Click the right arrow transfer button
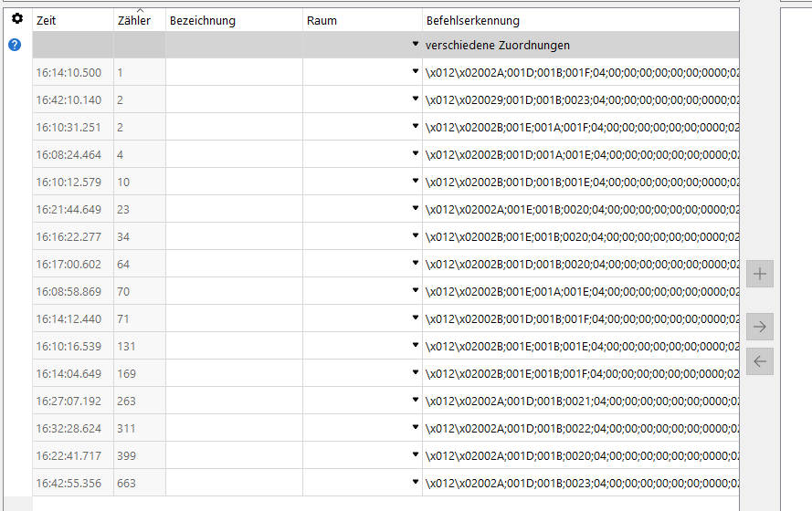The height and width of the screenshot is (511, 812). click(x=760, y=326)
